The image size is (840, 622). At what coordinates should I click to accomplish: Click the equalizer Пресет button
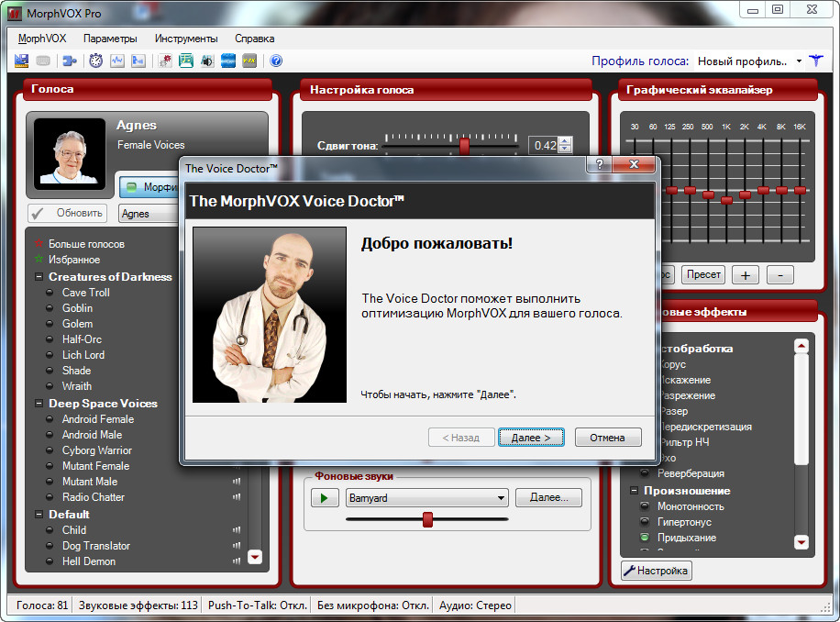[703, 275]
